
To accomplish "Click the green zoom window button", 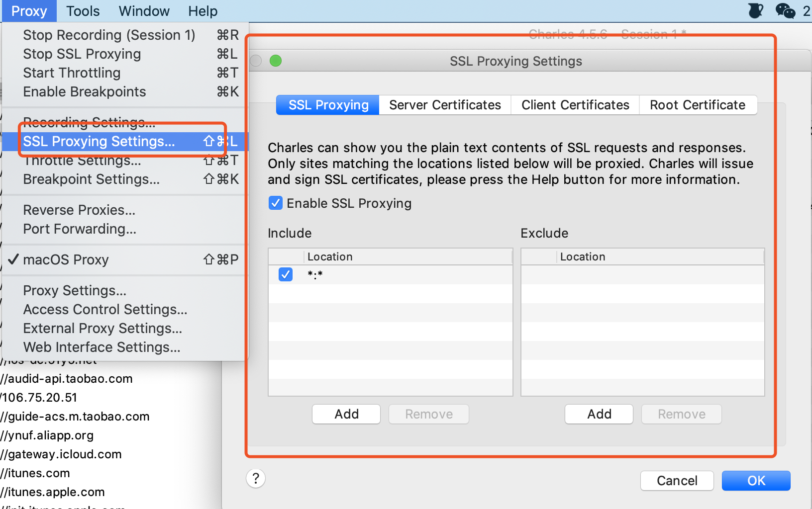I will pyautogui.click(x=276, y=61).
